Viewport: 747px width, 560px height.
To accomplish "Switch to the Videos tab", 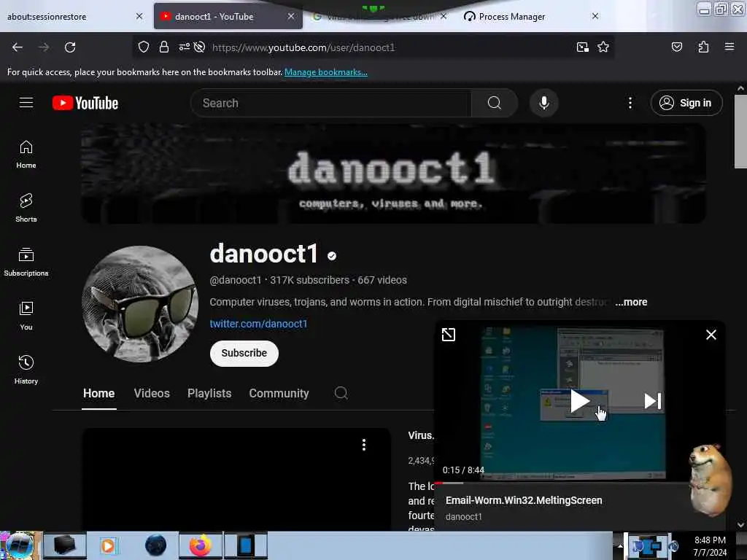I will tap(152, 393).
